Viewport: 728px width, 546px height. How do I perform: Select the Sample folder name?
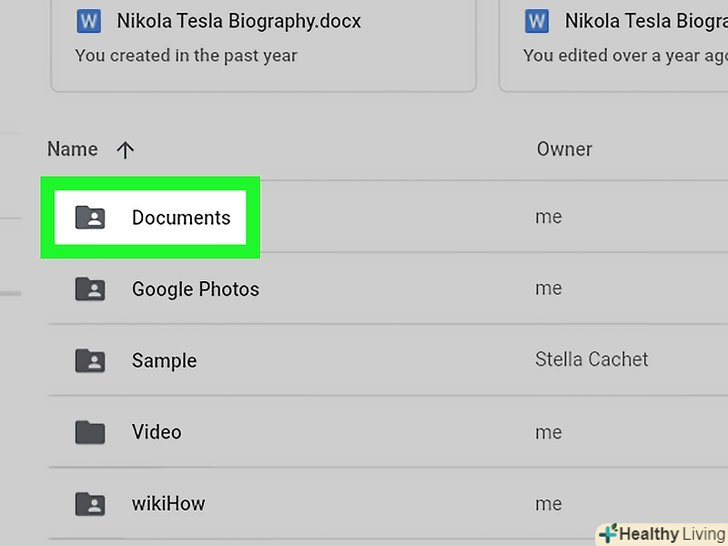[x=164, y=361]
